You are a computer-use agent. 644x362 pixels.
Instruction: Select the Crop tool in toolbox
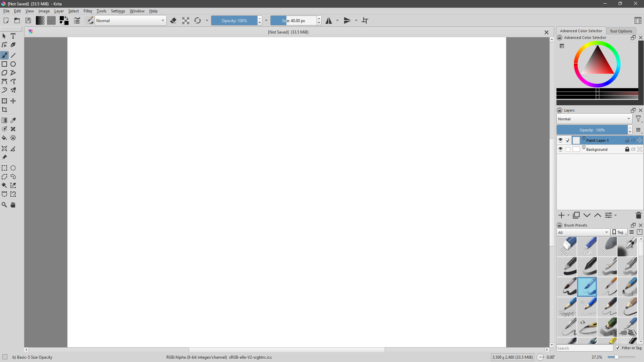[4, 110]
